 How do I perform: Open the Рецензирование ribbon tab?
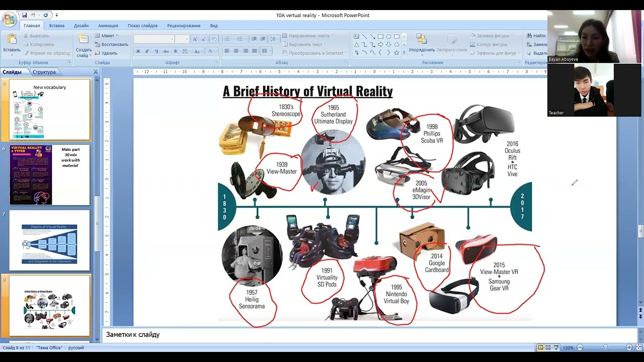[x=184, y=26]
